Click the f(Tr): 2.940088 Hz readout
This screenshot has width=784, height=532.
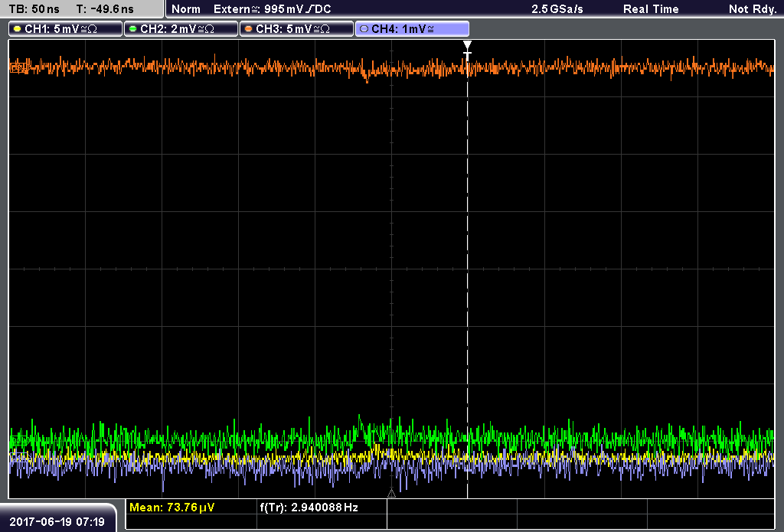pyautogui.click(x=309, y=508)
